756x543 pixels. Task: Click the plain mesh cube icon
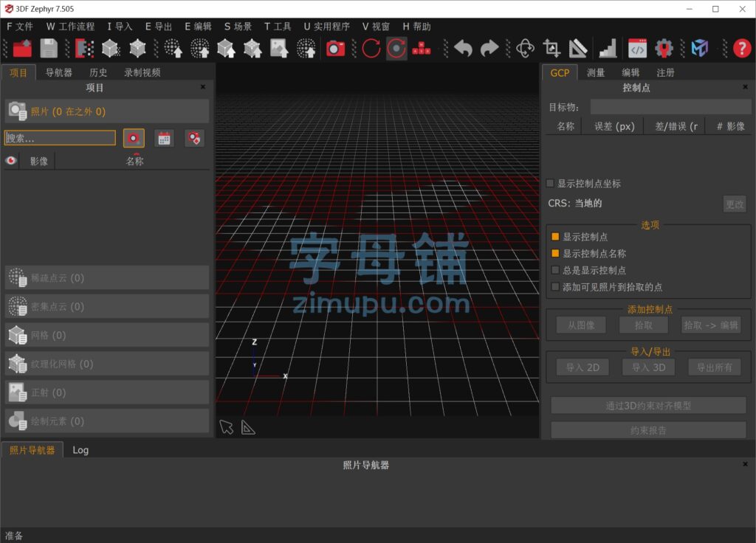(138, 48)
